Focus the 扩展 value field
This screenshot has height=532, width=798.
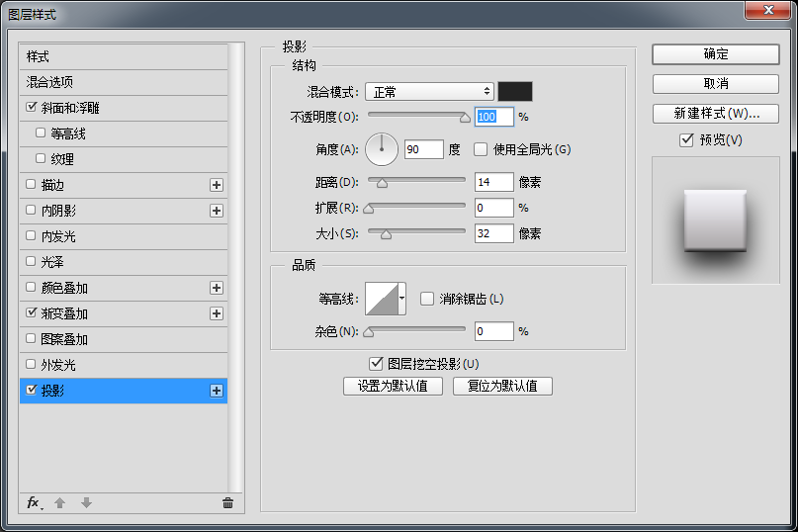point(494,208)
